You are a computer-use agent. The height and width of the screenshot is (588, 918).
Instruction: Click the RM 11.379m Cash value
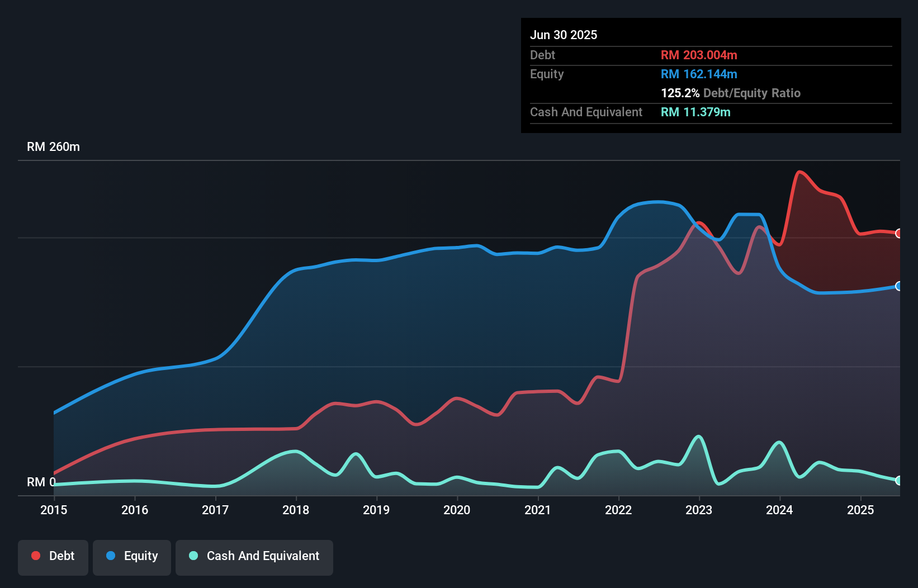tap(696, 112)
